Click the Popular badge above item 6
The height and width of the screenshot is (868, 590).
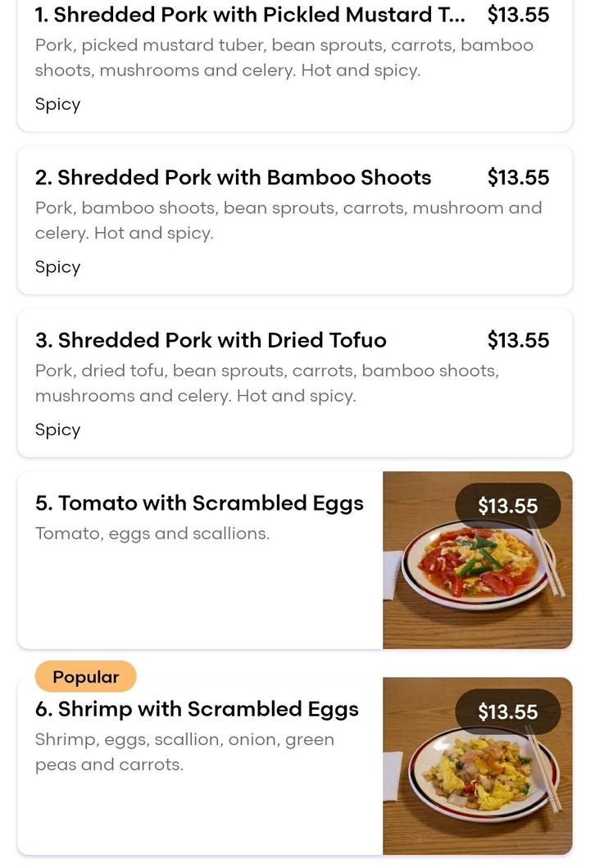click(85, 676)
